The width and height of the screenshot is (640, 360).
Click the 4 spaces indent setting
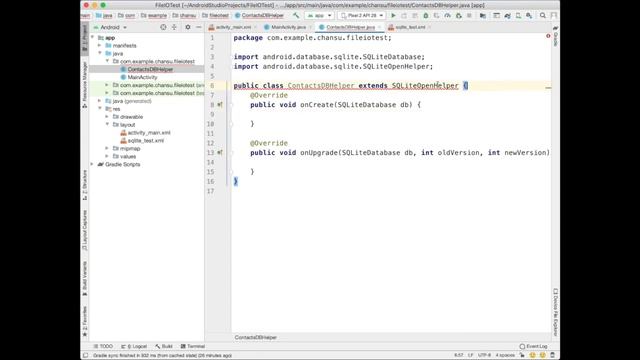click(x=505, y=356)
